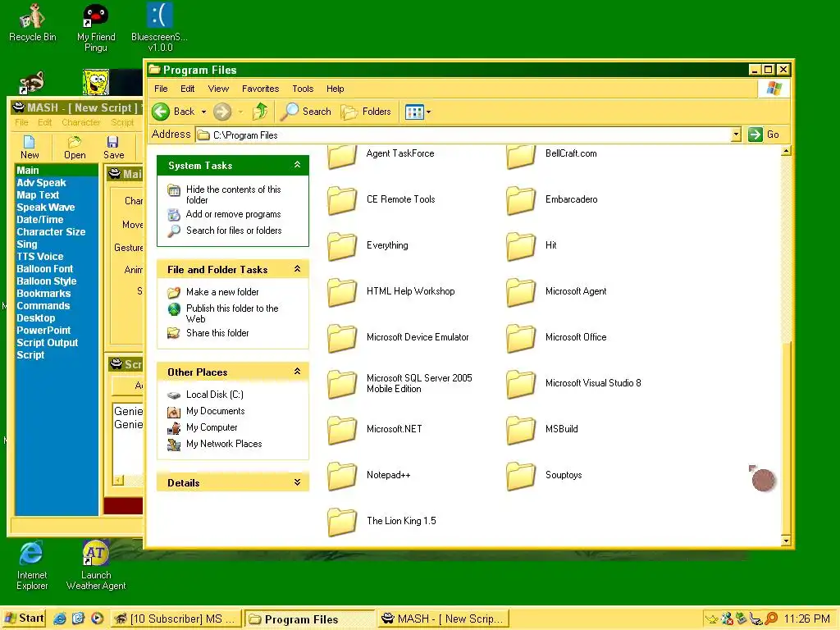Click Publish this folder to the Web
Viewport: 840px width, 630px height.
tap(232, 313)
